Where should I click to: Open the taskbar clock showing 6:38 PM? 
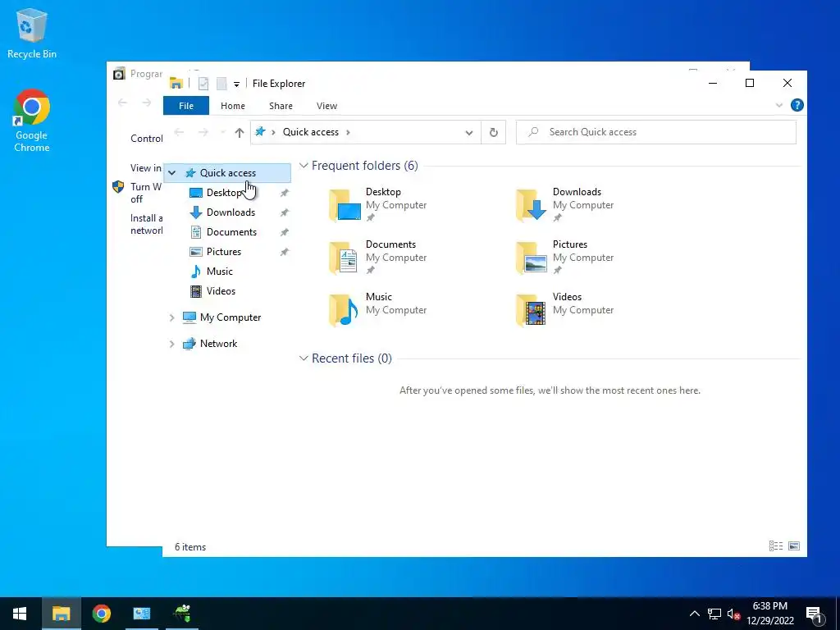[769, 614]
